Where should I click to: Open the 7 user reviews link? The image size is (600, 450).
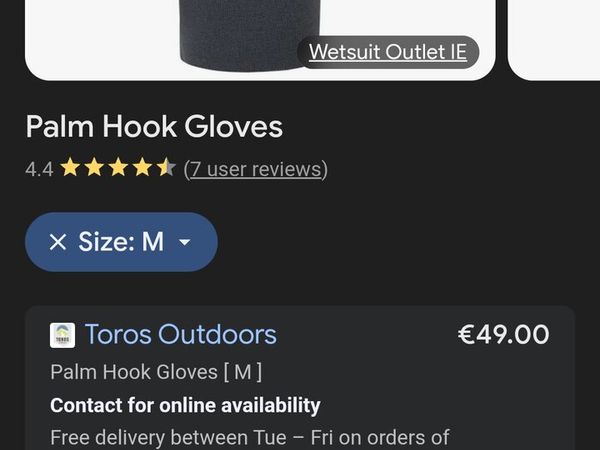[x=256, y=169]
